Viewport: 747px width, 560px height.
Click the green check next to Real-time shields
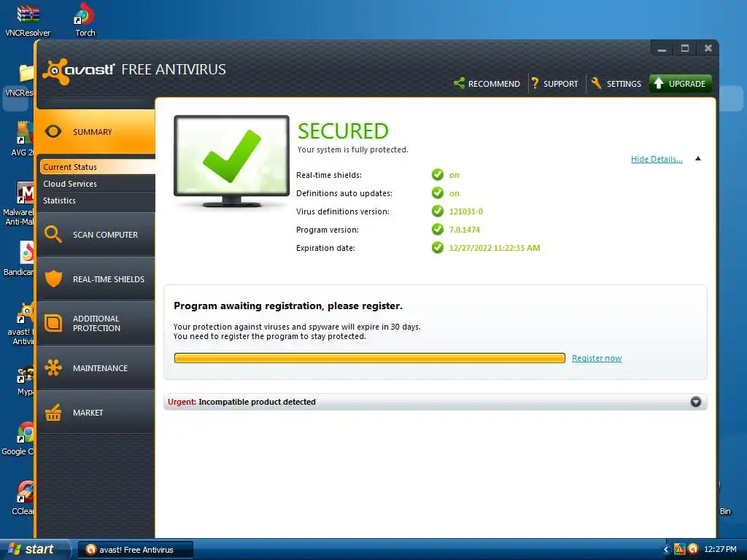438,175
